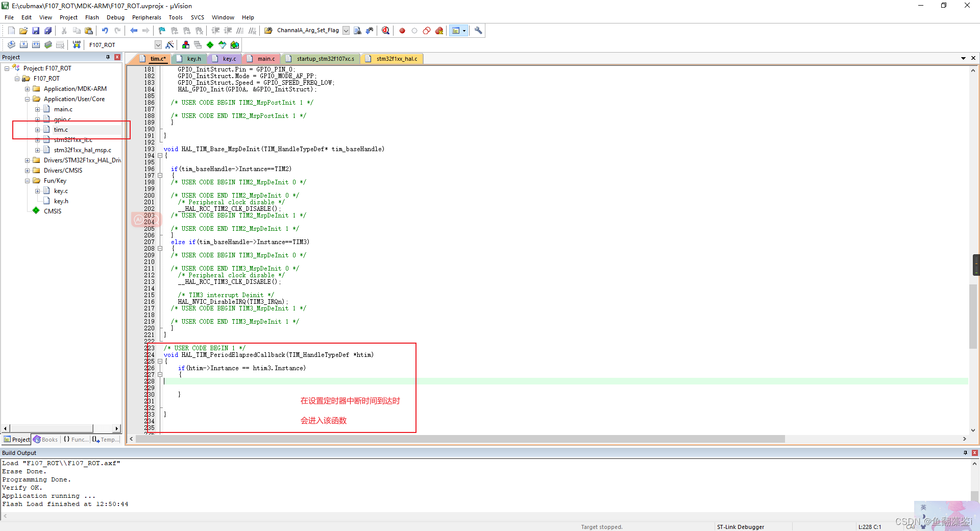Create a new file via toolbar
980x531 pixels.
[x=11, y=31]
